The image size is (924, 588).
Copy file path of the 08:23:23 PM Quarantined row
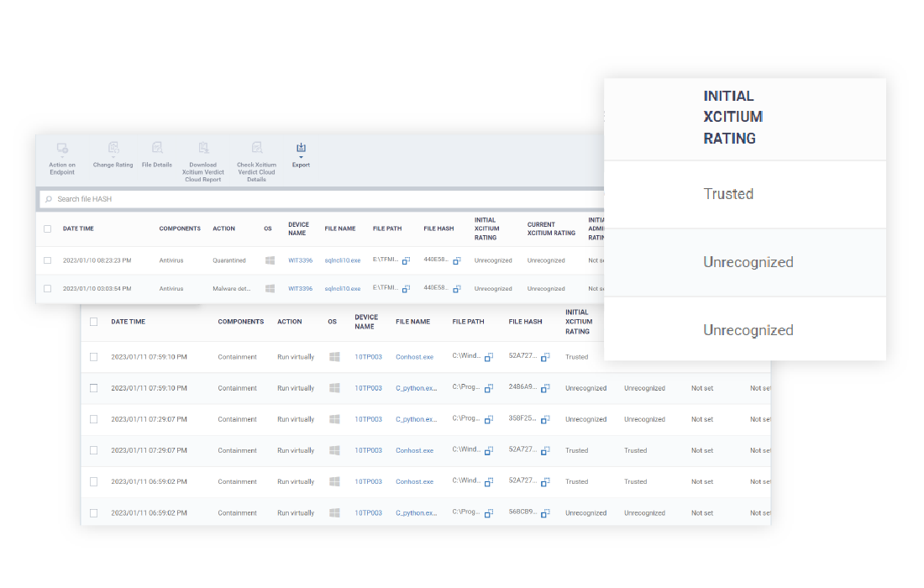pyautogui.click(x=406, y=260)
